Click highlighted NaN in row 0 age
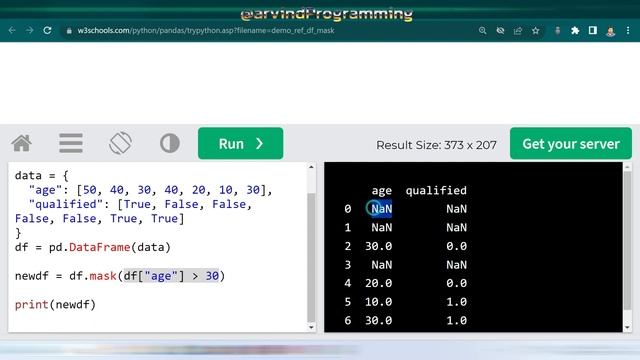 (381, 209)
